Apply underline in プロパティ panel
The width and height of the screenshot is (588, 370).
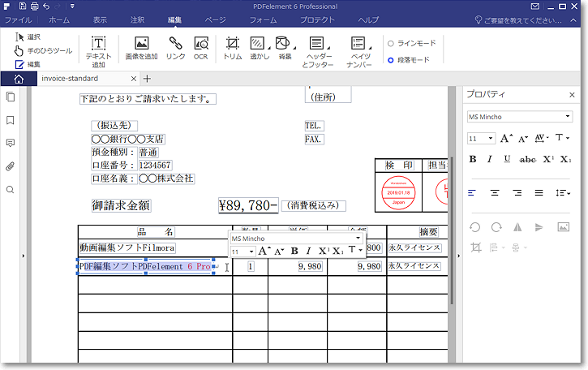507,159
